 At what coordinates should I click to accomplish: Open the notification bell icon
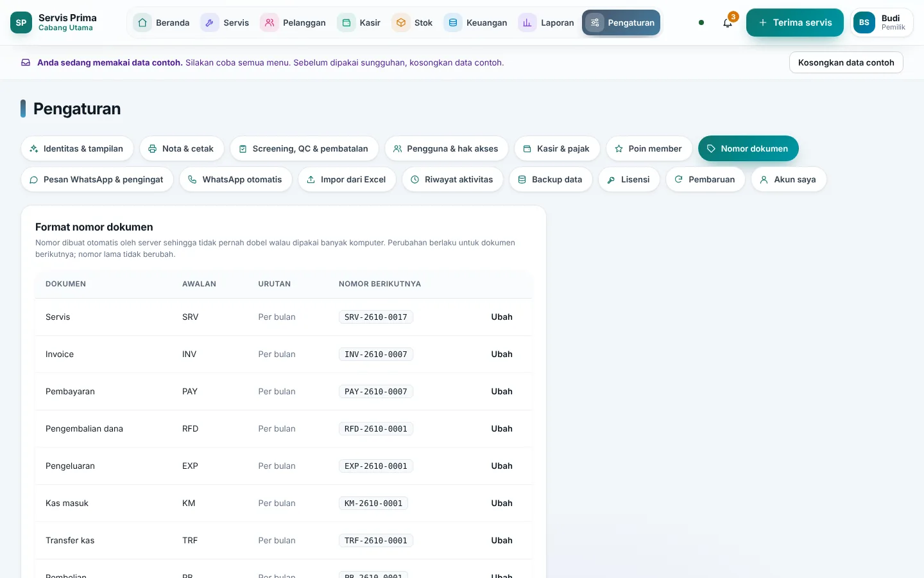[x=728, y=22]
